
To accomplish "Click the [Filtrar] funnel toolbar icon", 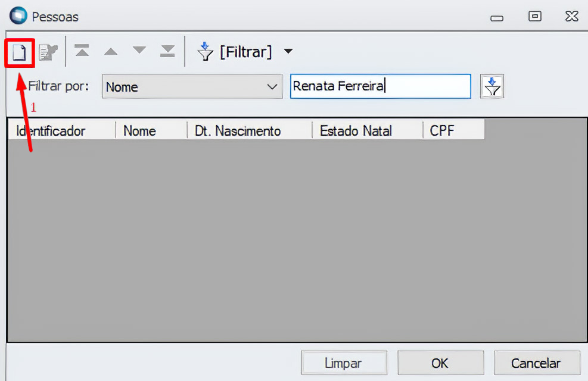I will 206,52.
